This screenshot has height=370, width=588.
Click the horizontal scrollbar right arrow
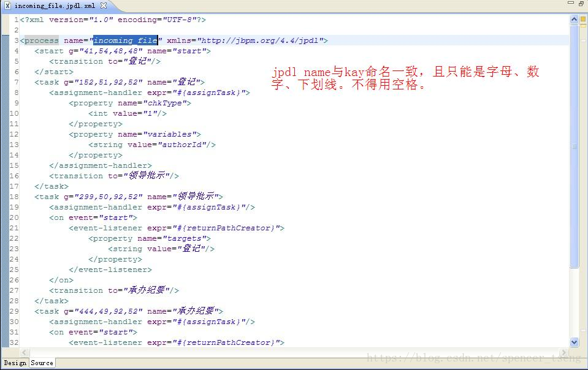[563, 352]
